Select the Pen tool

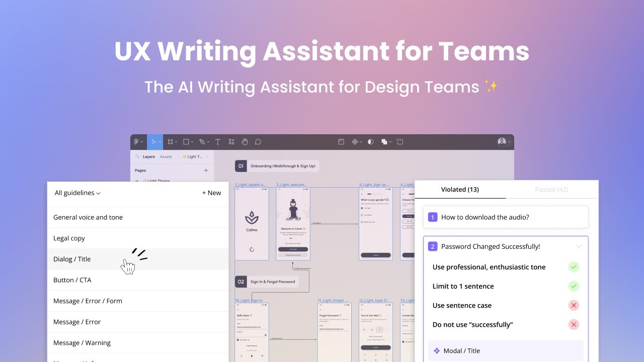[202, 142]
